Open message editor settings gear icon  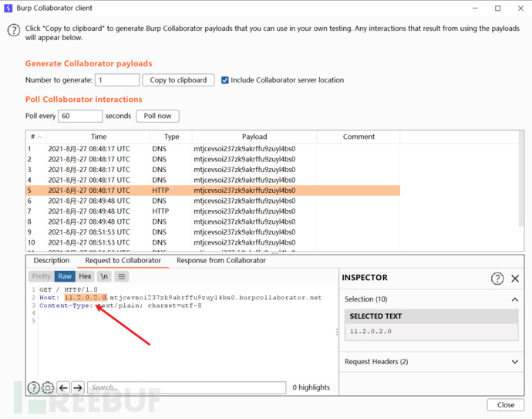pos(48,387)
